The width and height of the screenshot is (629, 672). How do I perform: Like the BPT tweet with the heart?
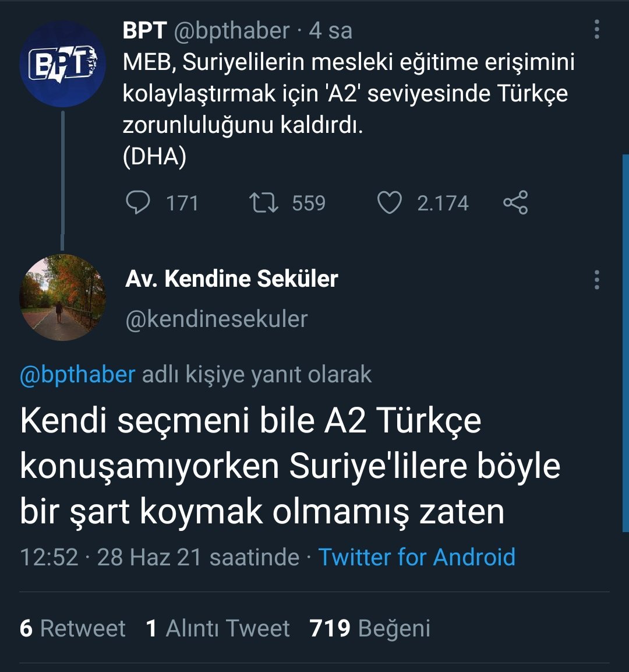(390, 203)
